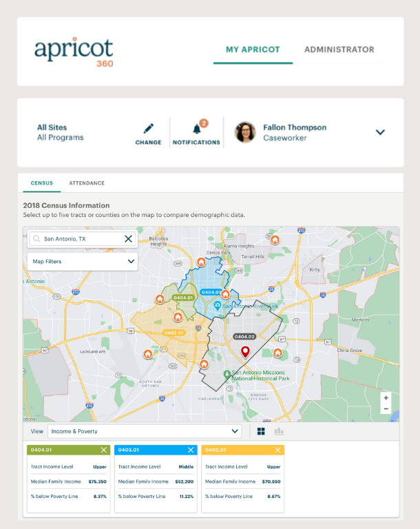This screenshot has height=529, width=420.
Task: Open the Notifications bell icon
Action: pyautogui.click(x=197, y=129)
